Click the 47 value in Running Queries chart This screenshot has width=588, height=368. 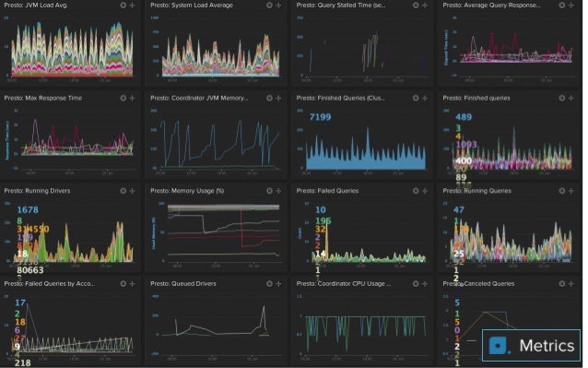pos(459,209)
